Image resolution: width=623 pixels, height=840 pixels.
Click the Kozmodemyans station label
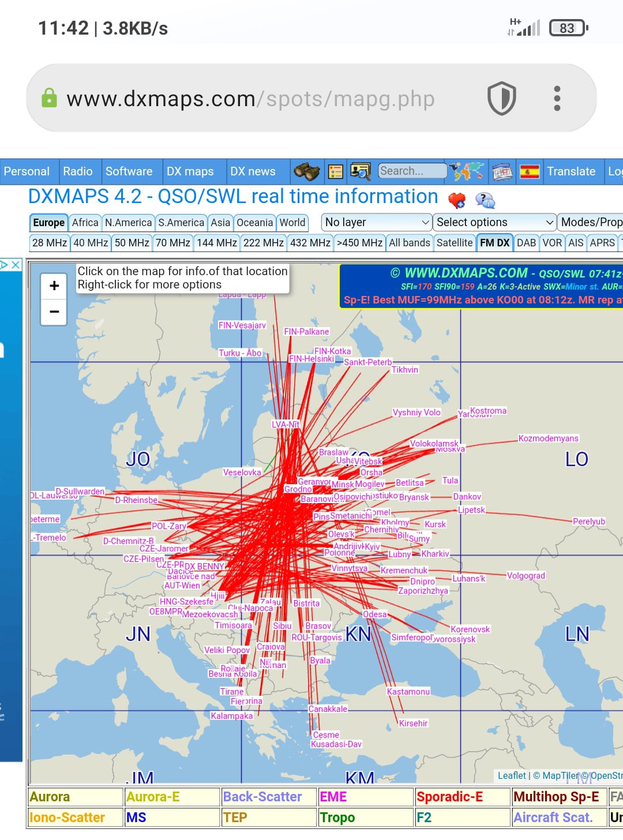(x=548, y=438)
